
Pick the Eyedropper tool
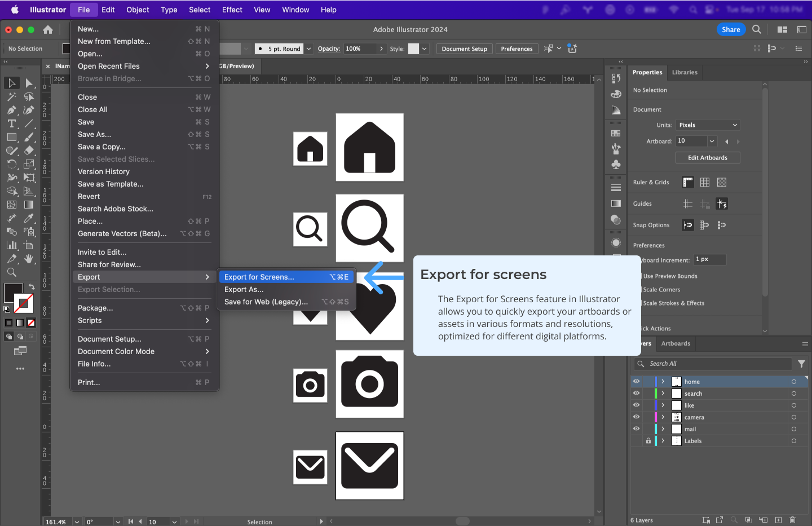click(x=29, y=218)
